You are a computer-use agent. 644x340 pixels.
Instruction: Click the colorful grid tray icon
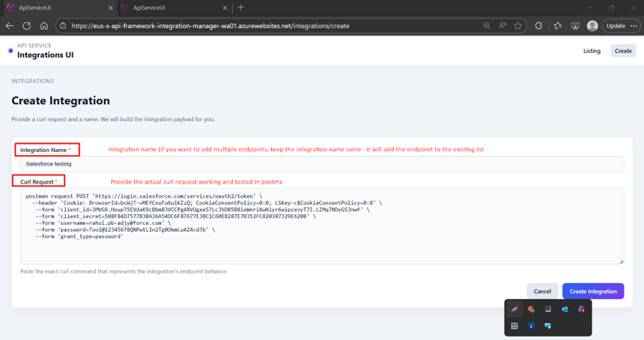tap(515, 326)
